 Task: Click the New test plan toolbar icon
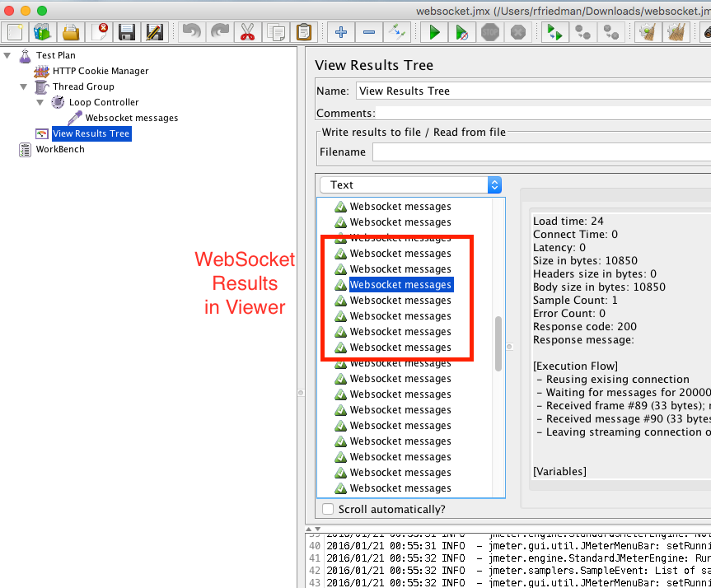click(x=14, y=32)
